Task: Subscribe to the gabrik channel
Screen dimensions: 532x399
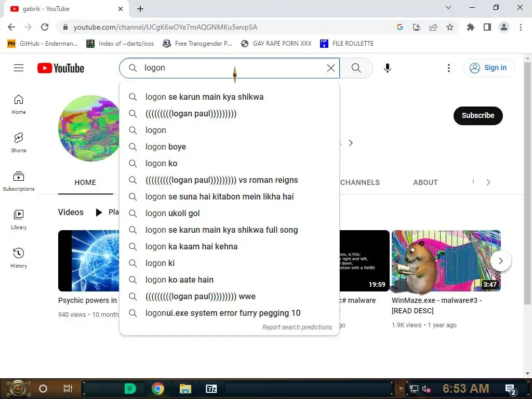Action: tap(478, 115)
